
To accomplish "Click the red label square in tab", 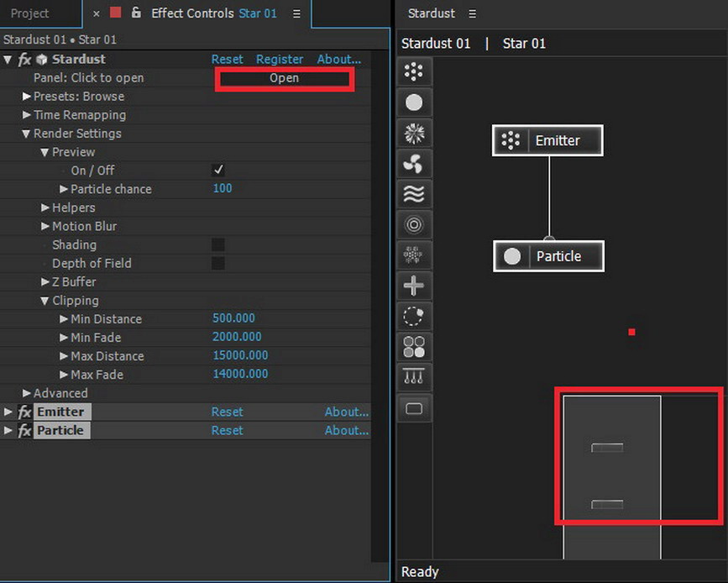I will [116, 13].
